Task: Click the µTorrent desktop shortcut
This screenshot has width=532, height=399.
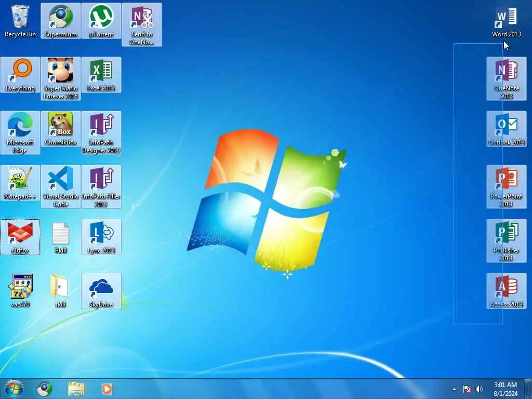Action: click(101, 21)
